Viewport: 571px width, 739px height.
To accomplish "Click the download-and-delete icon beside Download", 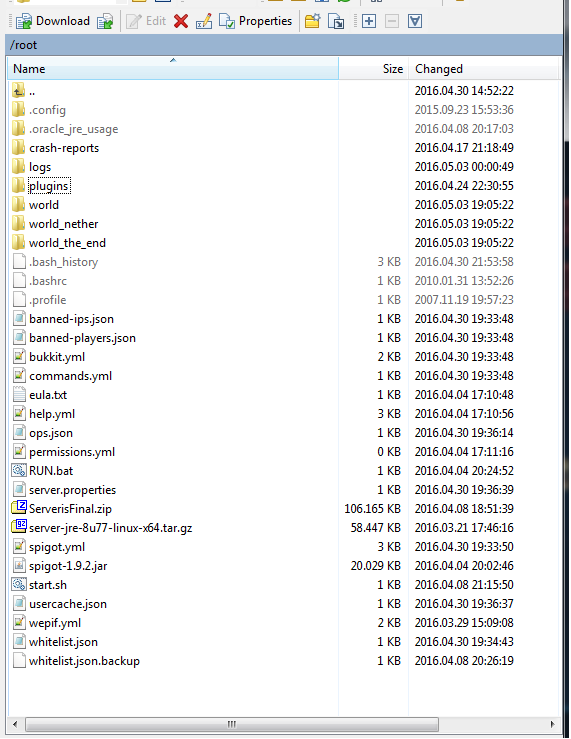I will click(105, 21).
